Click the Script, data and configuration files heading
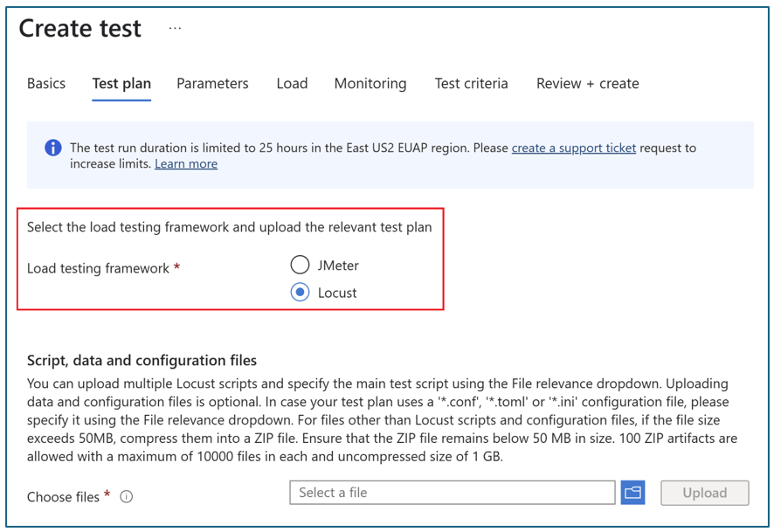The width and height of the screenshot is (774, 532). click(x=142, y=361)
